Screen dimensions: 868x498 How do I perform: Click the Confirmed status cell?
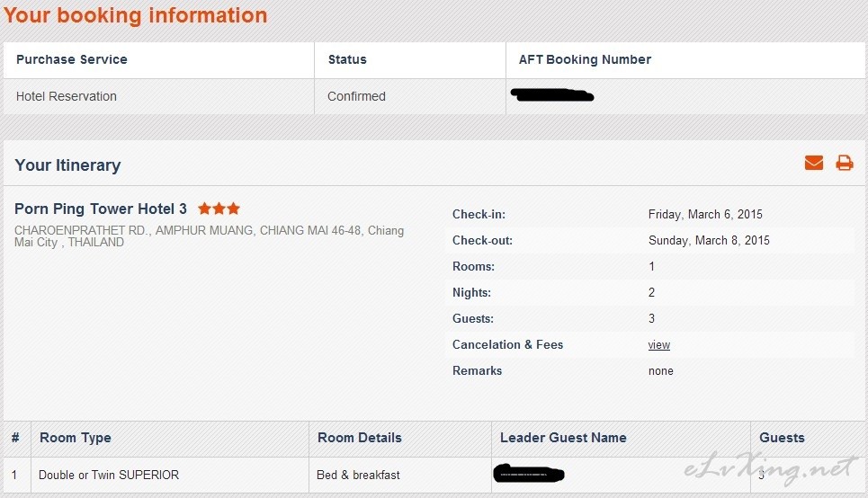(x=356, y=96)
